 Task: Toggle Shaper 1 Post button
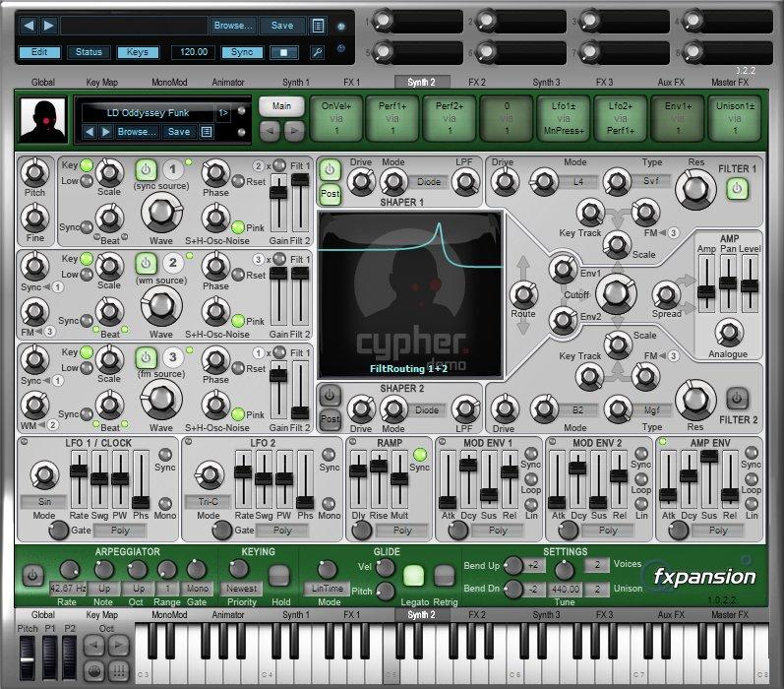[330, 194]
